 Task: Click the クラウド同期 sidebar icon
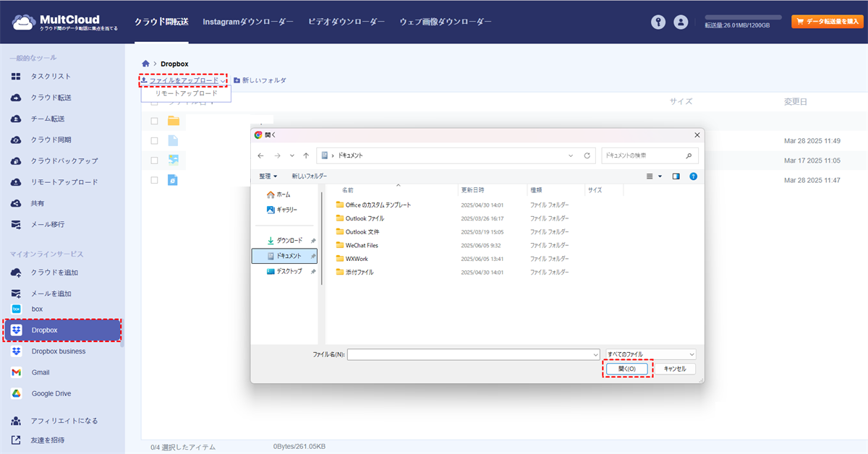[x=16, y=140]
